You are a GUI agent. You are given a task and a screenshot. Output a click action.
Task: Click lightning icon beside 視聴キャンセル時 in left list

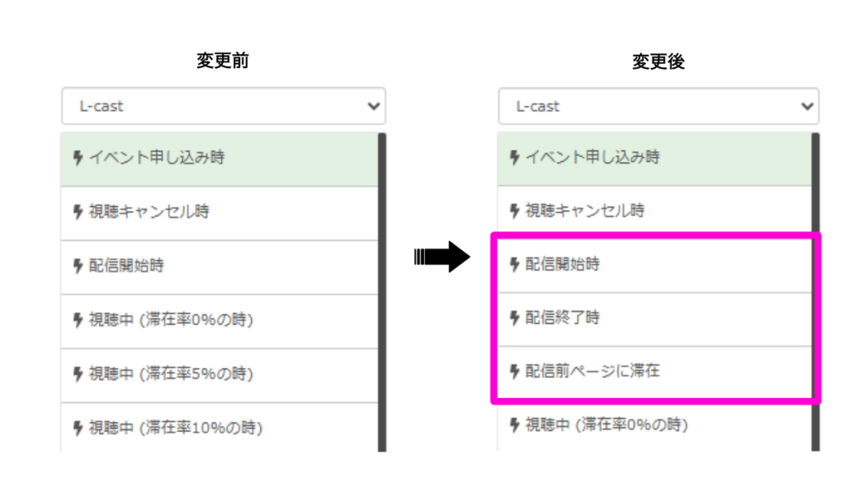pyautogui.click(x=78, y=211)
